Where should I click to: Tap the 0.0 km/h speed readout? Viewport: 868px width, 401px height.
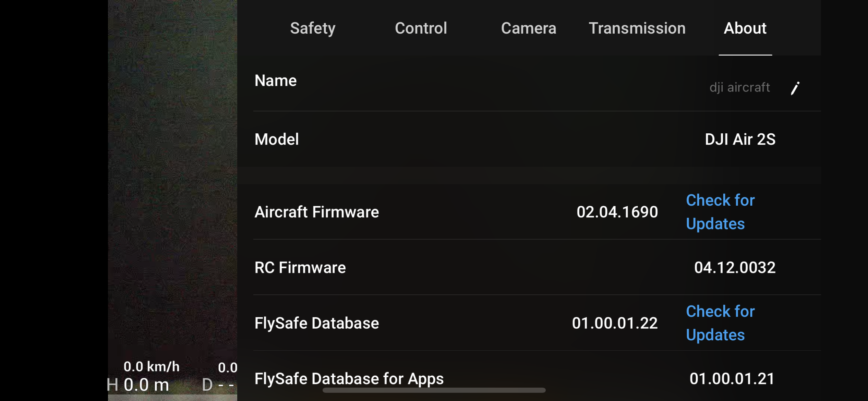point(151,367)
